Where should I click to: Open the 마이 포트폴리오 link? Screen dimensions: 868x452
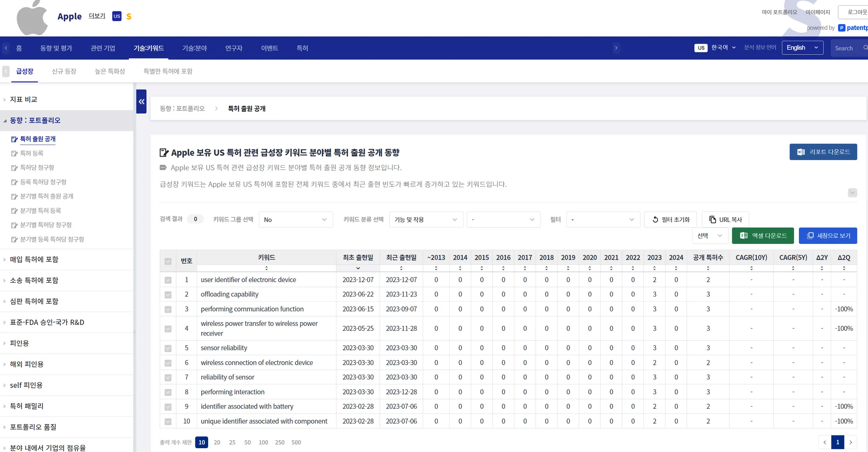779,12
